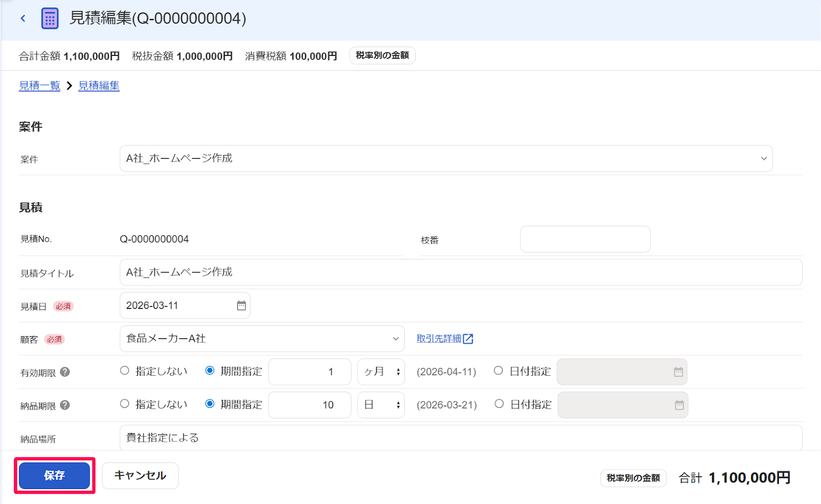Image resolution: width=821 pixels, height=504 pixels.
Task: Click the 必須 badge next to 見積日
Action: coord(64,306)
